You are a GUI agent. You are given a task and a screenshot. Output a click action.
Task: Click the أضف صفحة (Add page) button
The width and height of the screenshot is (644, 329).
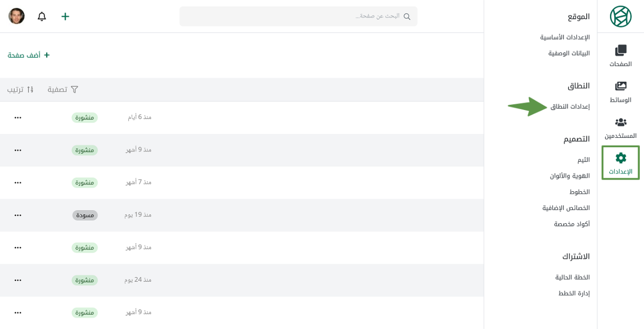[29, 55]
